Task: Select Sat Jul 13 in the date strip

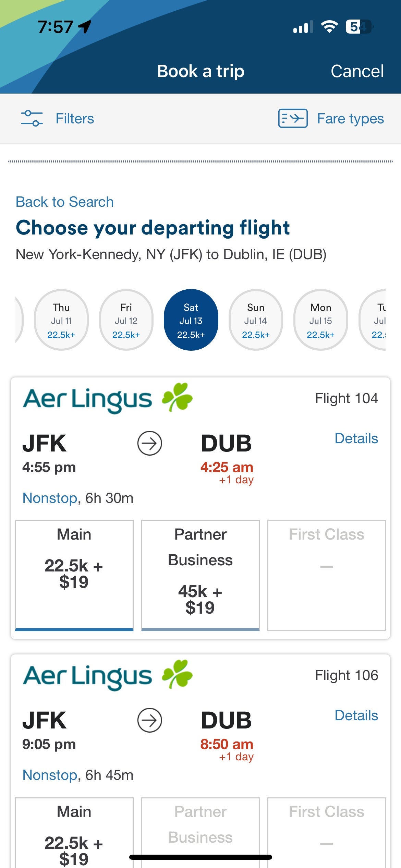Action: [191, 320]
